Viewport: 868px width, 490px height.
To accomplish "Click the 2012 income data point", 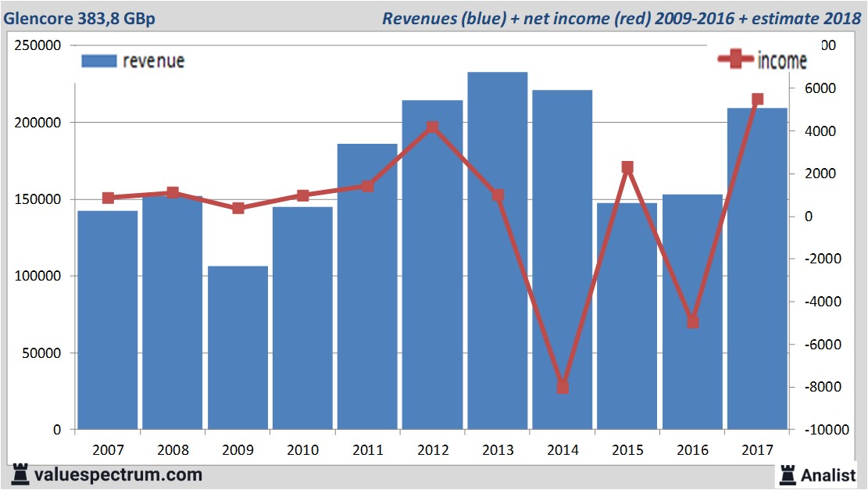I will (x=433, y=127).
